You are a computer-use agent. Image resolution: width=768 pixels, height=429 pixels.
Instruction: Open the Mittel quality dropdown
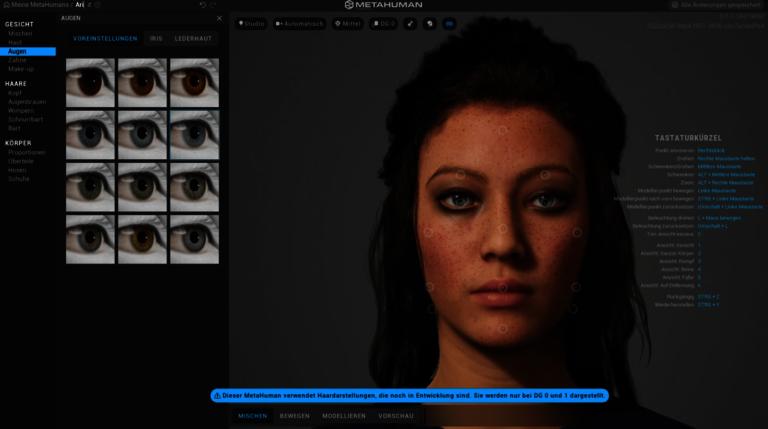point(348,24)
